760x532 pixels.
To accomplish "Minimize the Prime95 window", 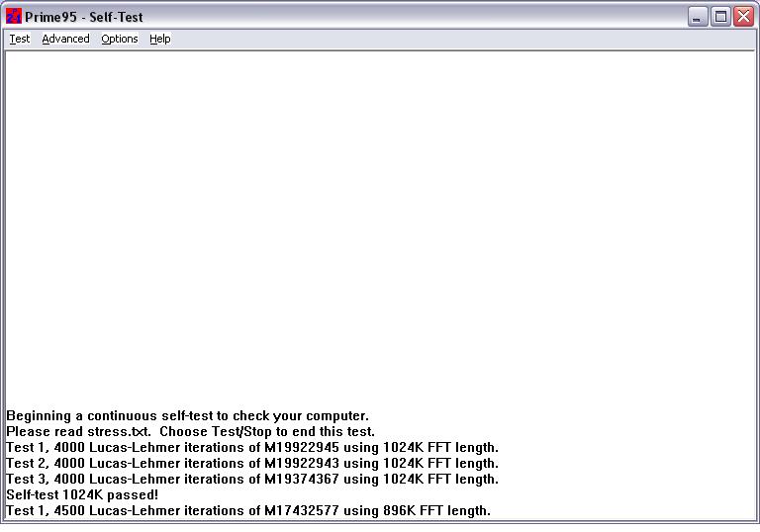I will [x=698, y=17].
